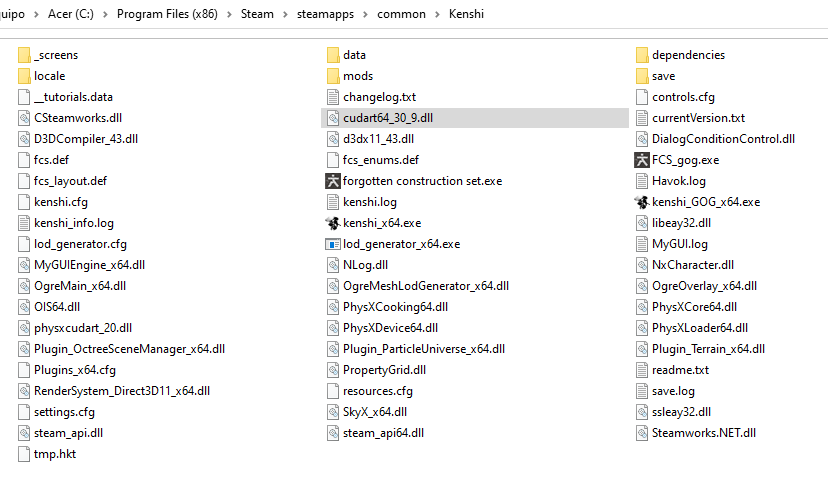Click the controls.cfg file icon
Viewport: 828px width, 479px height.
[642, 97]
